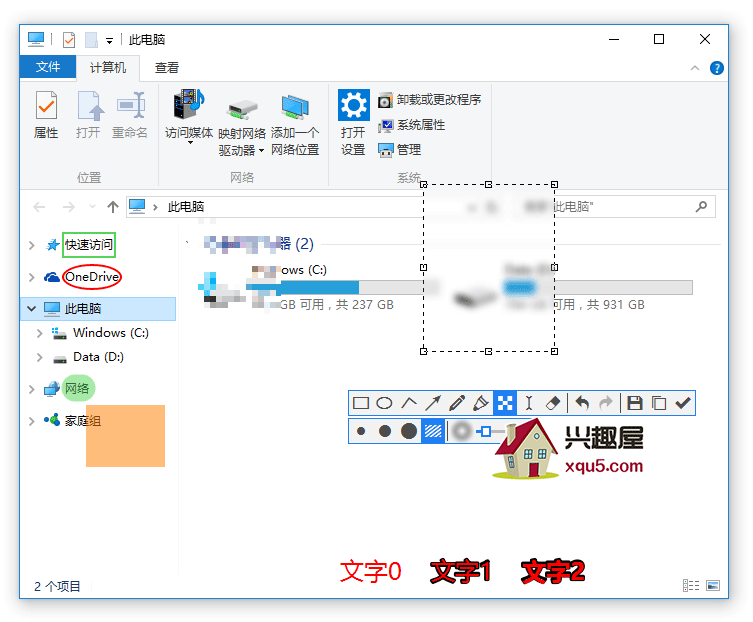Select the polyline tool
This screenshot has height=622, width=753.
coord(409,403)
